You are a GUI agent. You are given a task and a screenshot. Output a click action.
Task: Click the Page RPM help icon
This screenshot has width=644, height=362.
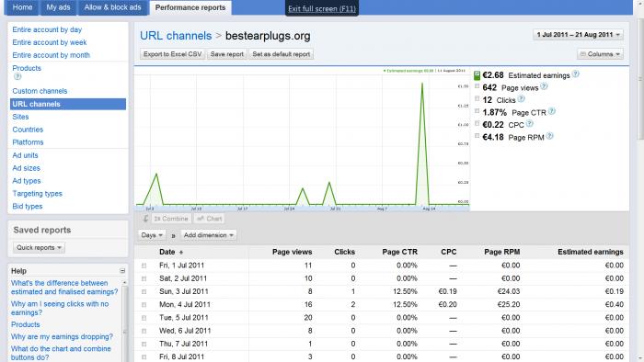pos(549,136)
